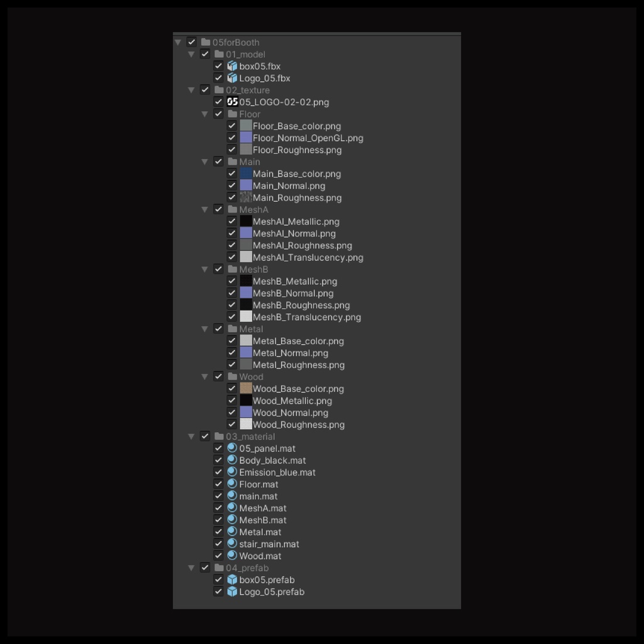Click the Main_Base_color.png blue texture thumbnail

tap(246, 174)
